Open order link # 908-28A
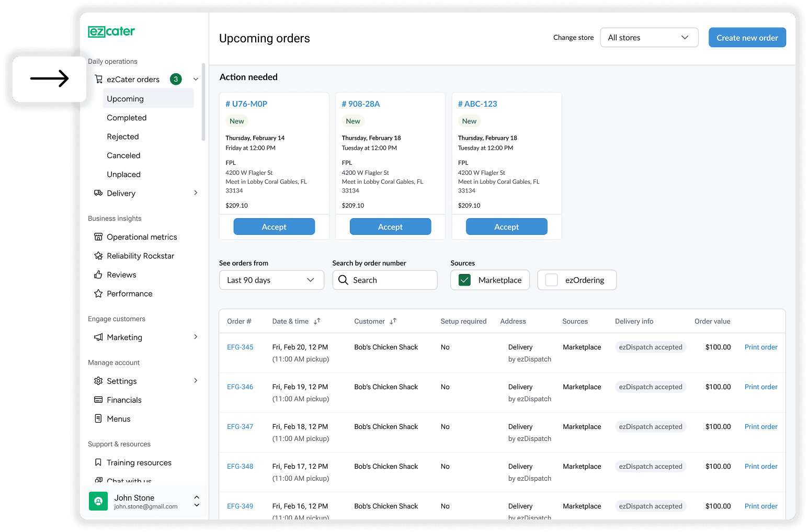Image resolution: width=808 pixels, height=532 pixels. [x=361, y=104]
